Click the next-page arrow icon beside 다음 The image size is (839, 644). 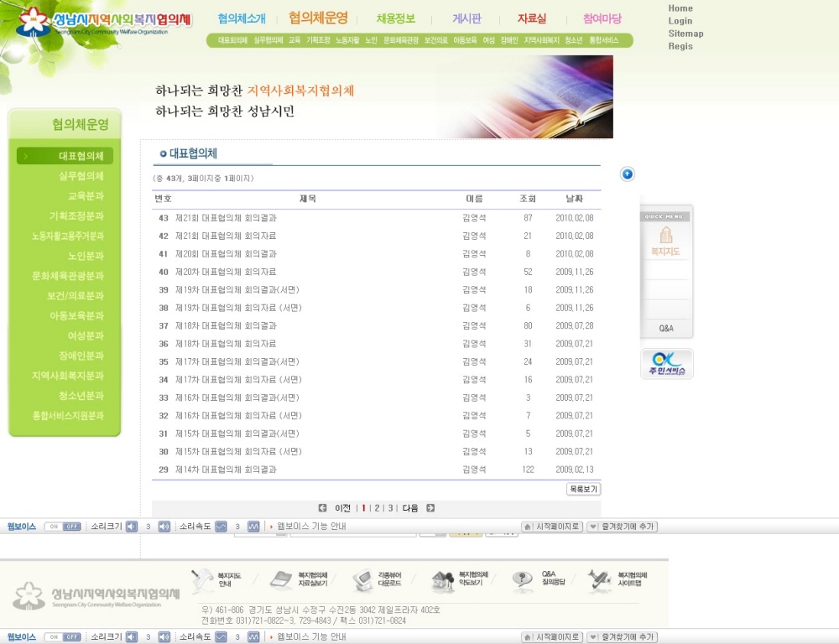click(430, 508)
